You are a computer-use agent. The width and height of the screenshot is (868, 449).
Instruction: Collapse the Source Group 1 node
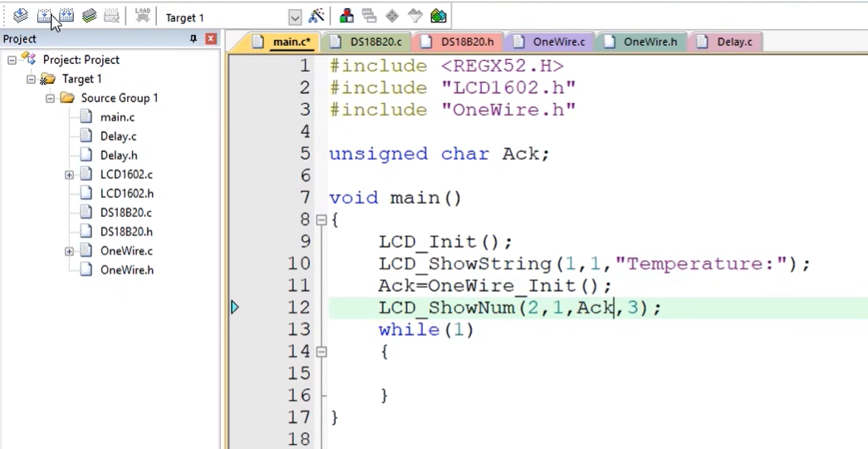(51, 98)
